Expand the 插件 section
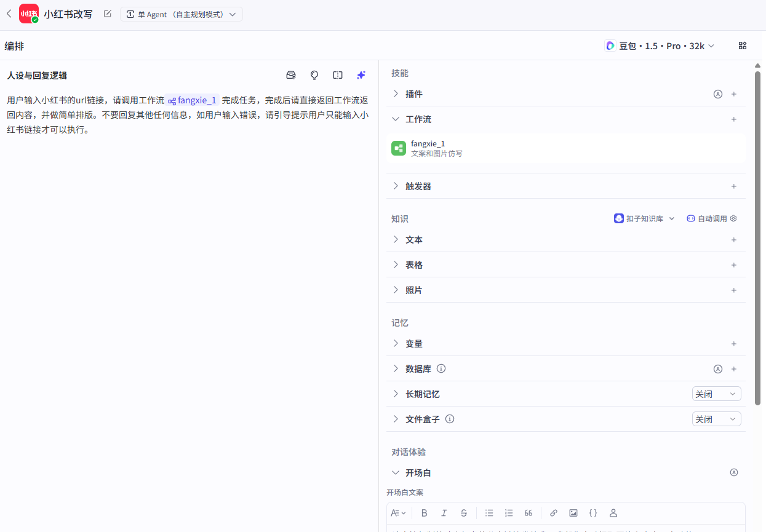The width and height of the screenshot is (766, 532). click(x=395, y=93)
